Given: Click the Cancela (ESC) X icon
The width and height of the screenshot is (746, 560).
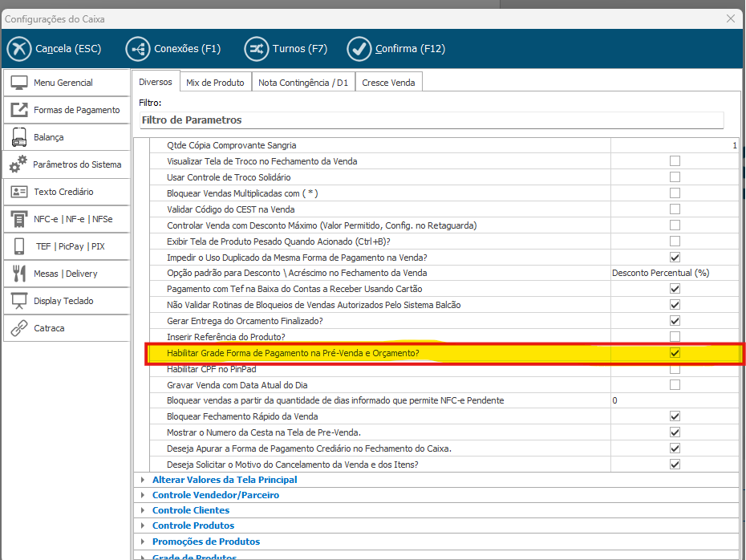Looking at the screenshot, I should click(19, 49).
